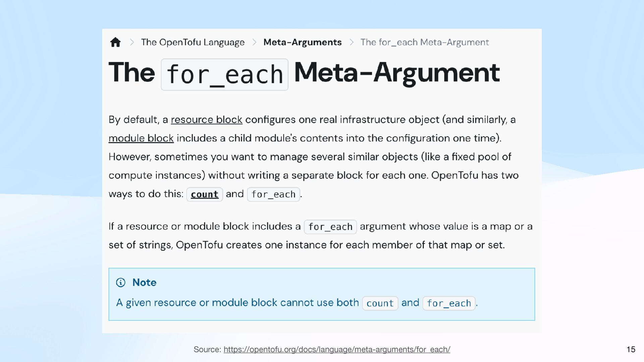Screen dimensions: 644x362
Task: Click the Meta-Argument title text
Action: (397, 73)
